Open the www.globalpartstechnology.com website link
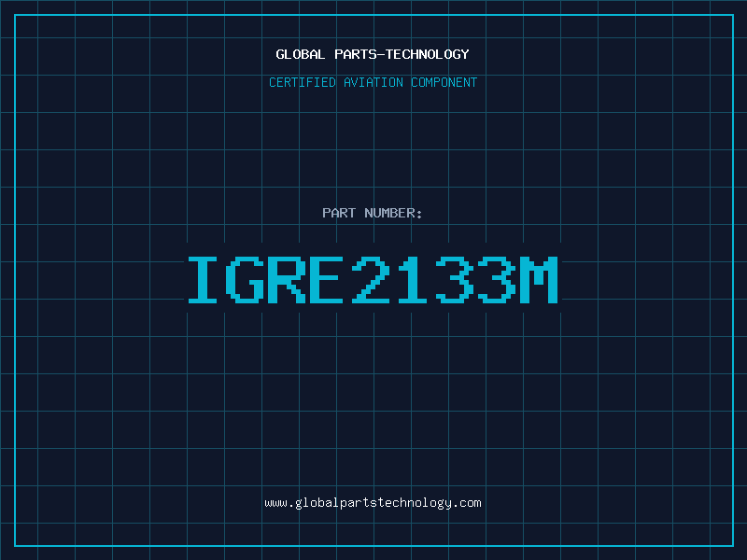 tap(373, 503)
